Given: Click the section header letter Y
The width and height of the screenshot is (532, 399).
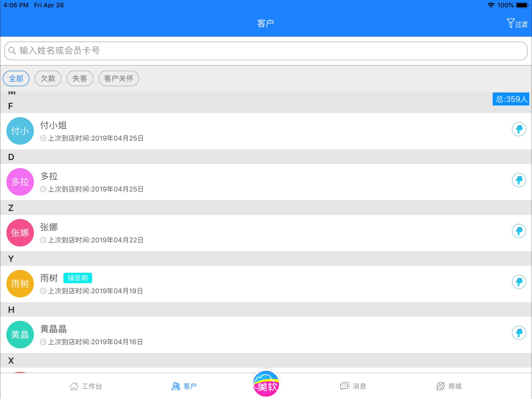Looking at the screenshot, I should [x=11, y=259].
